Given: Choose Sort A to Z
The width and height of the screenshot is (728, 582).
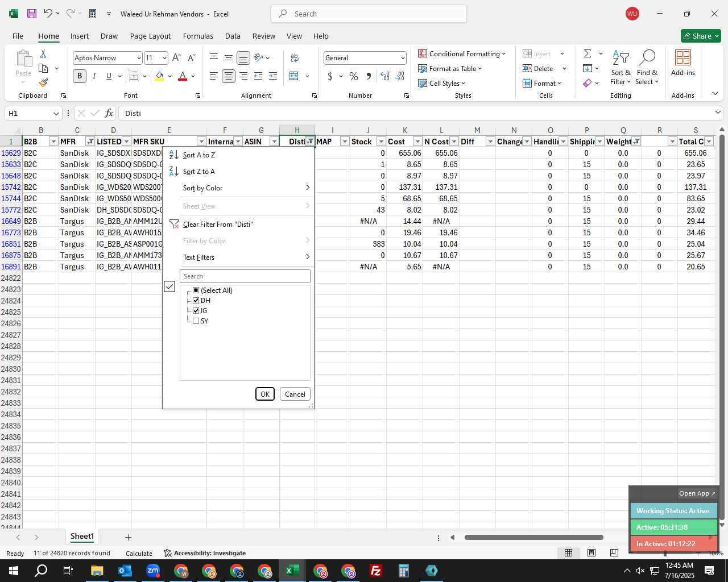Looking at the screenshot, I should pyautogui.click(x=238, y=155).
